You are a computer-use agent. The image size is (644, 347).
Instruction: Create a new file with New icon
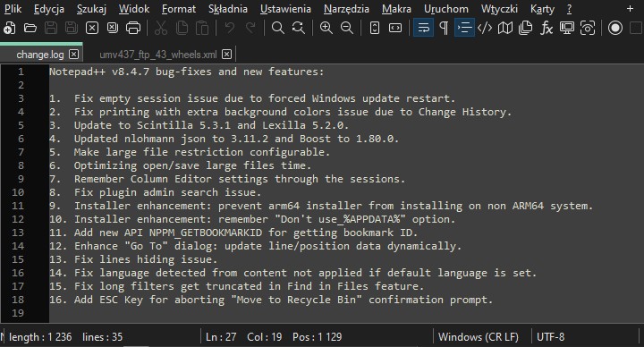click(x=9, y=28)
